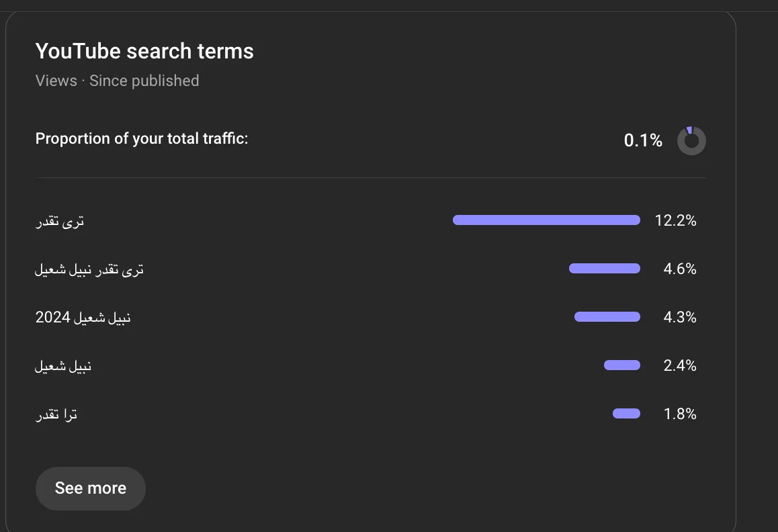Click the Views · Since published subtitle

117,81
